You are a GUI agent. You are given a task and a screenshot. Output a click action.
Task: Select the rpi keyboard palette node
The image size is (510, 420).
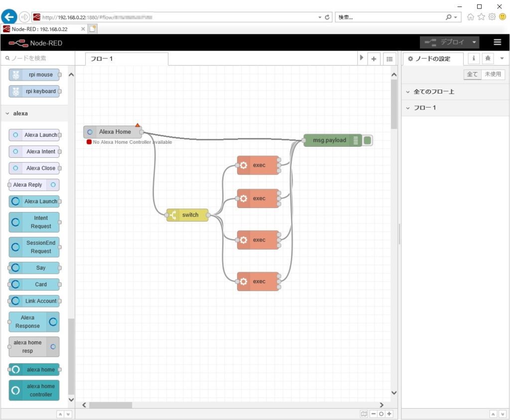pyautogui.click(x=34, y=92)
